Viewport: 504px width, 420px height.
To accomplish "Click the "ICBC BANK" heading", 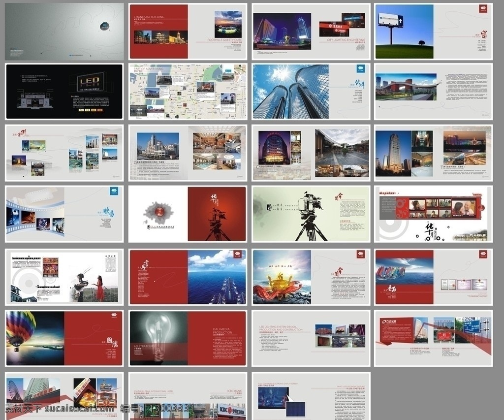I will 234,391.
